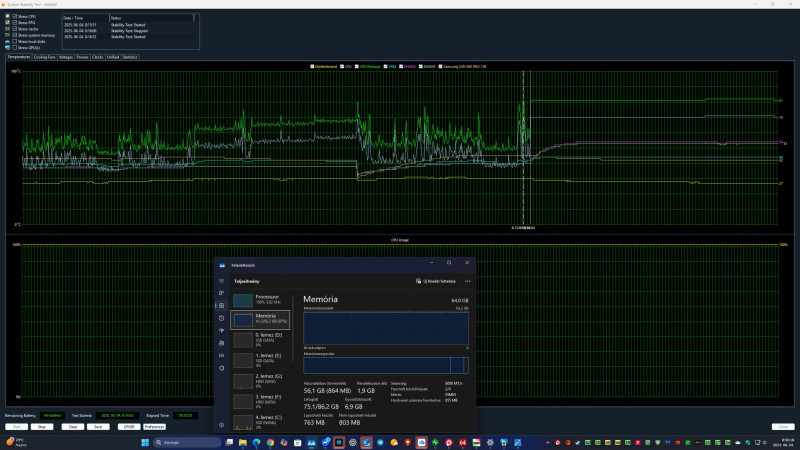Click the three-dots more options in Task Manager

pos(467,281)
